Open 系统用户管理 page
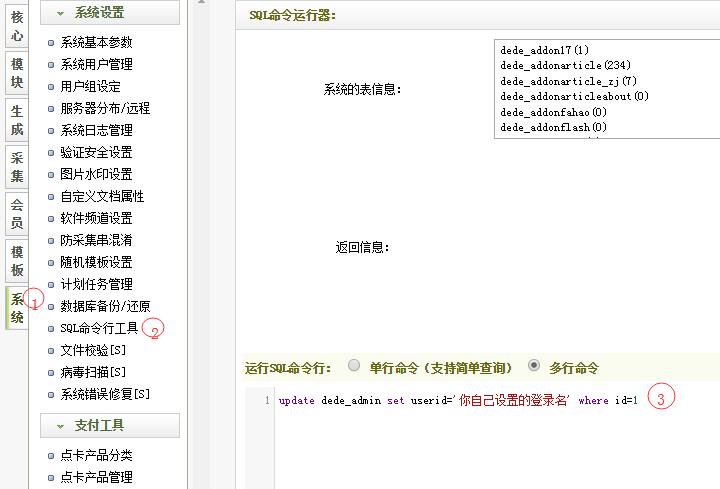This screenshot has height=489, width=720. click(x=96, y=64)
